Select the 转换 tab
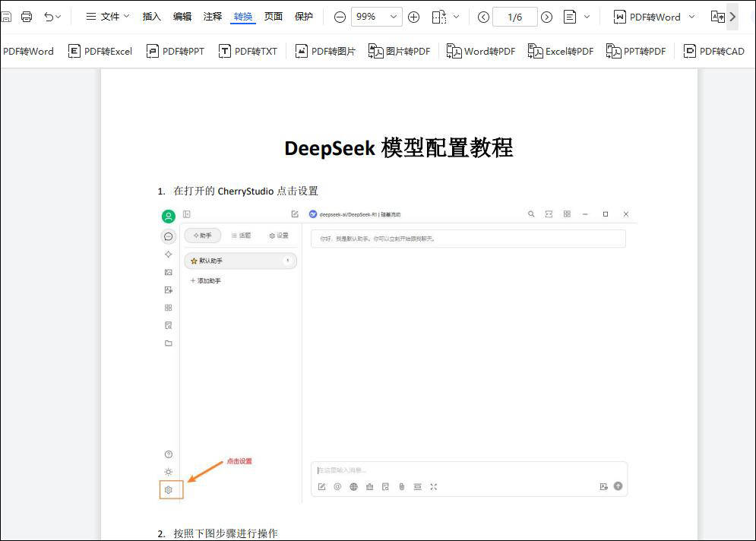Screen dimensions: 756x541 [243, 17]
